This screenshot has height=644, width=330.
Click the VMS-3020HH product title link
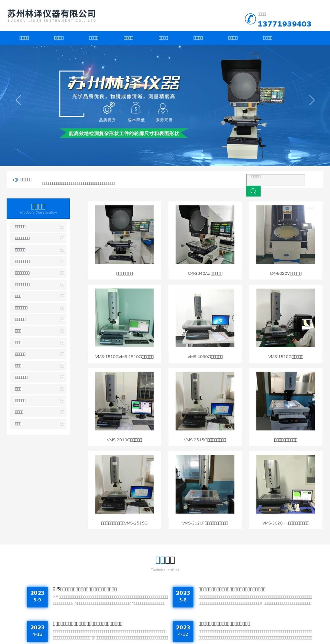[x=286, y=523]
